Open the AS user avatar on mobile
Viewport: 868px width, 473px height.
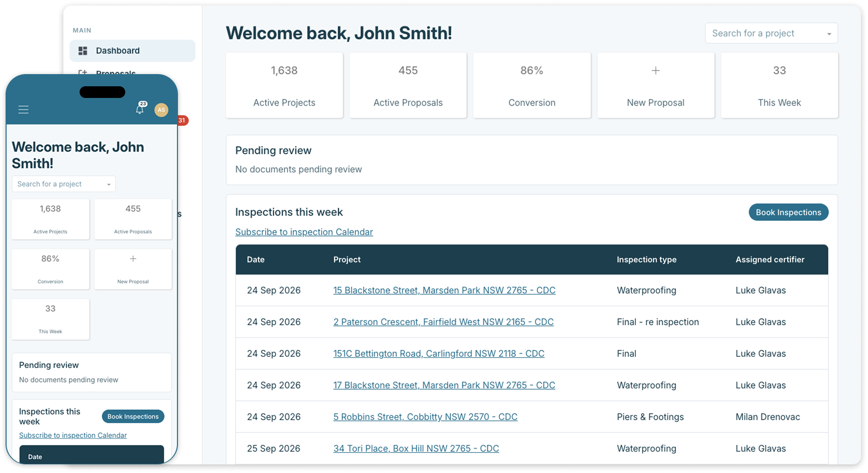pos(161,110)
